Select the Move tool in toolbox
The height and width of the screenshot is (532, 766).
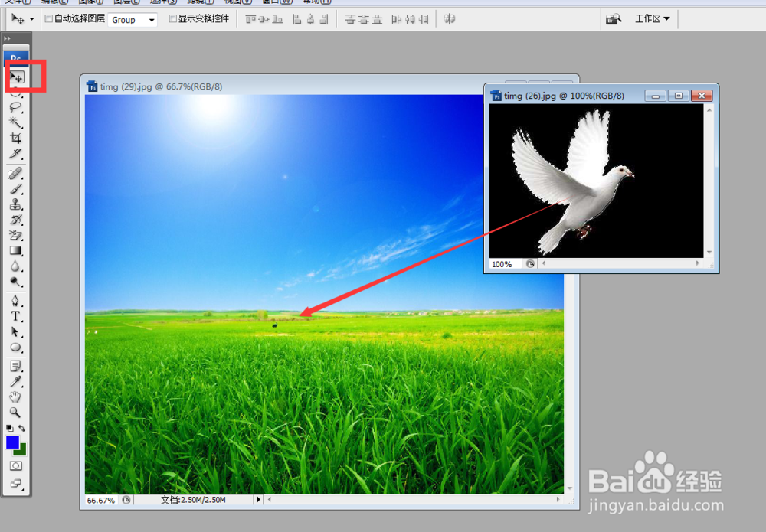17,77
